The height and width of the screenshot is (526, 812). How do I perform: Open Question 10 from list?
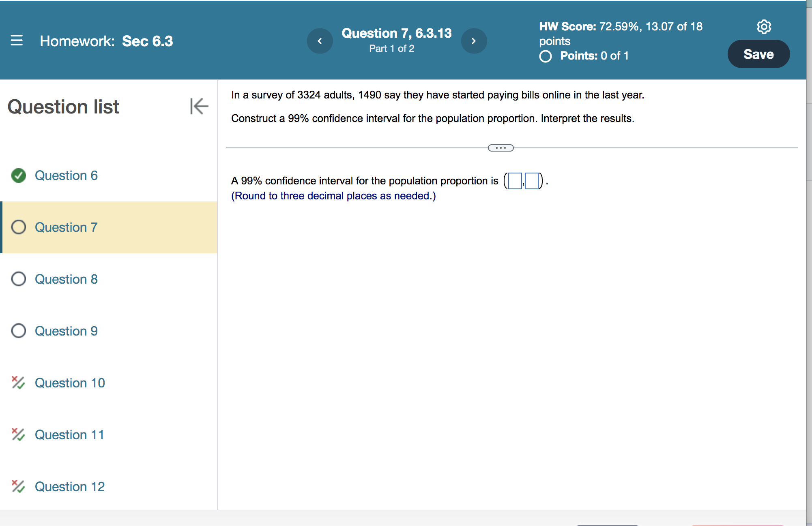tap(70, 383)
